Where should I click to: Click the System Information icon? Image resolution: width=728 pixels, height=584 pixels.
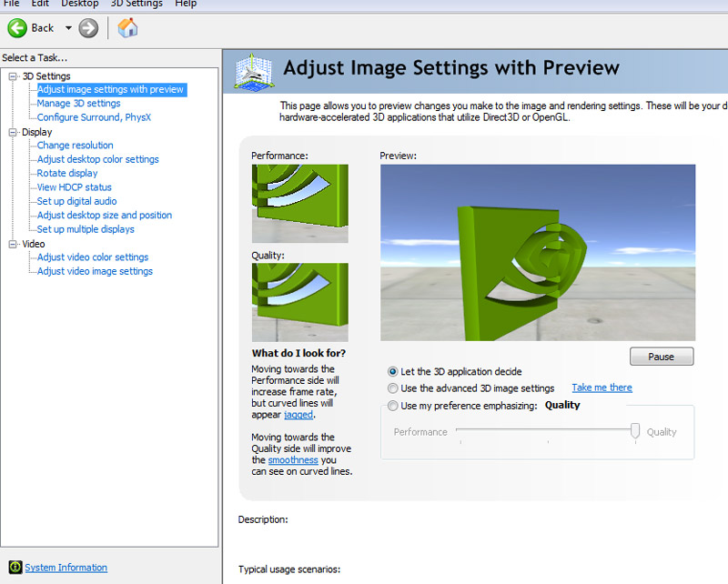pos(15,567)
